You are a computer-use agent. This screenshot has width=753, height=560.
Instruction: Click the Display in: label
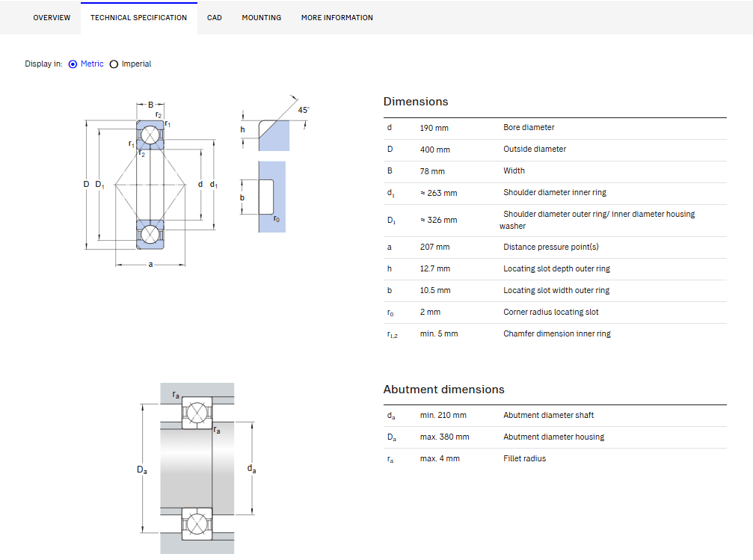43,64
